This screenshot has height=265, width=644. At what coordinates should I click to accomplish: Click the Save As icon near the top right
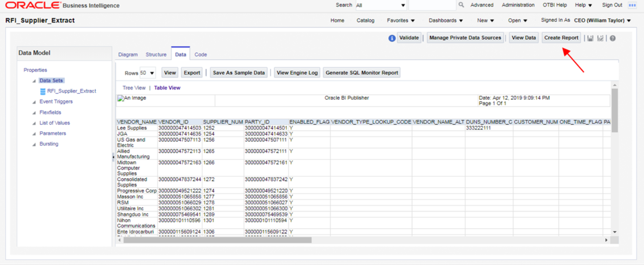600,38
